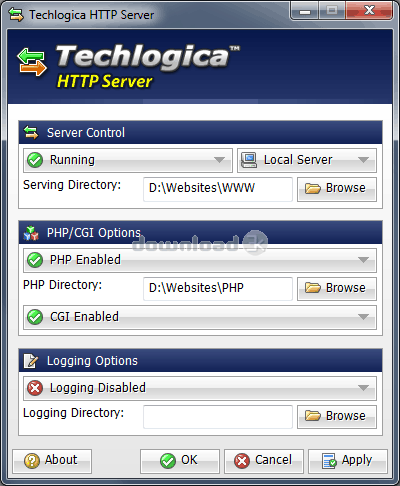Expand the CGI Enabled dropdown arrow

363,317
